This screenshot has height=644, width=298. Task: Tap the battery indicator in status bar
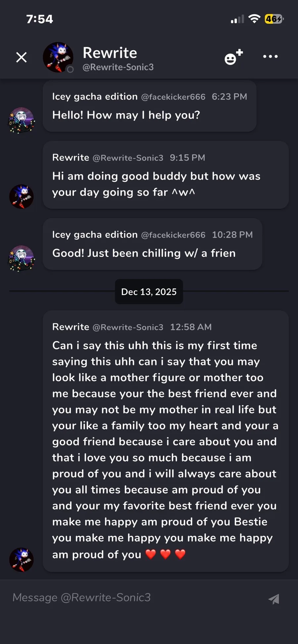274,19
